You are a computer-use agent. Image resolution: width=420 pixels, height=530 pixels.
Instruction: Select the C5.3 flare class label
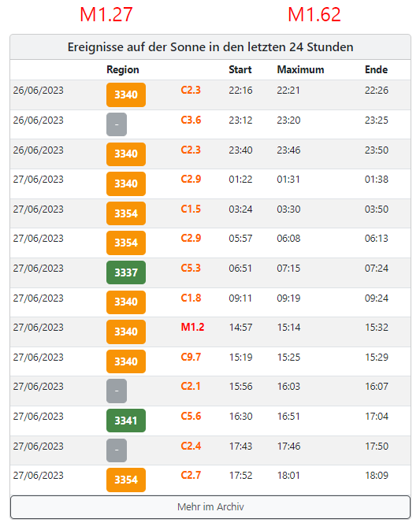click(x=191, y=268)
